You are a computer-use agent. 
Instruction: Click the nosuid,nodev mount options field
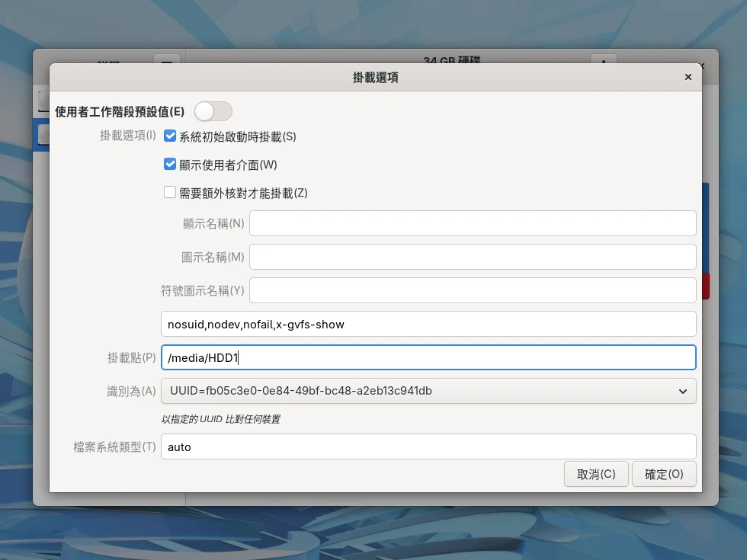(x=428, y=324)
